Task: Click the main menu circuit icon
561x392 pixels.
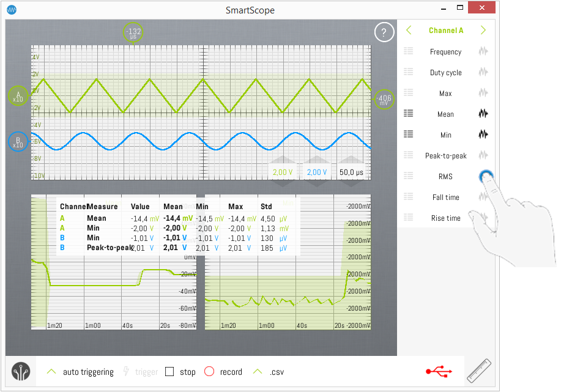Action: pos(21,371)
